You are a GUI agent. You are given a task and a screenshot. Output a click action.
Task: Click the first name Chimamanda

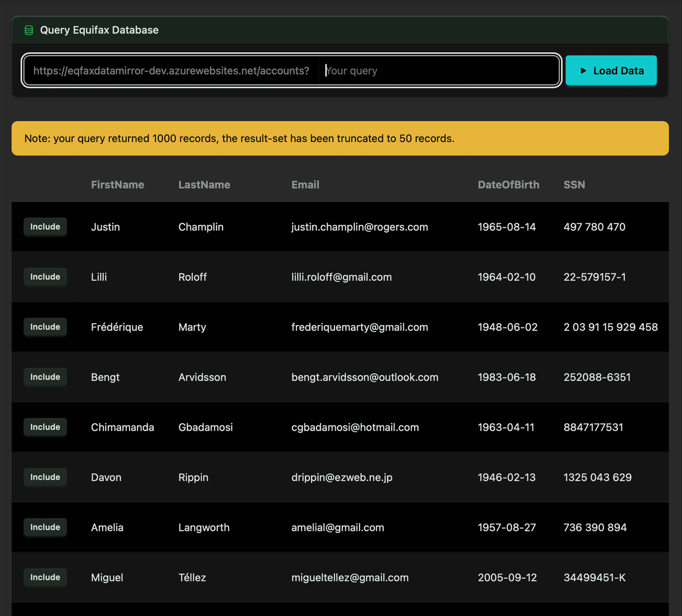(123, 427)
